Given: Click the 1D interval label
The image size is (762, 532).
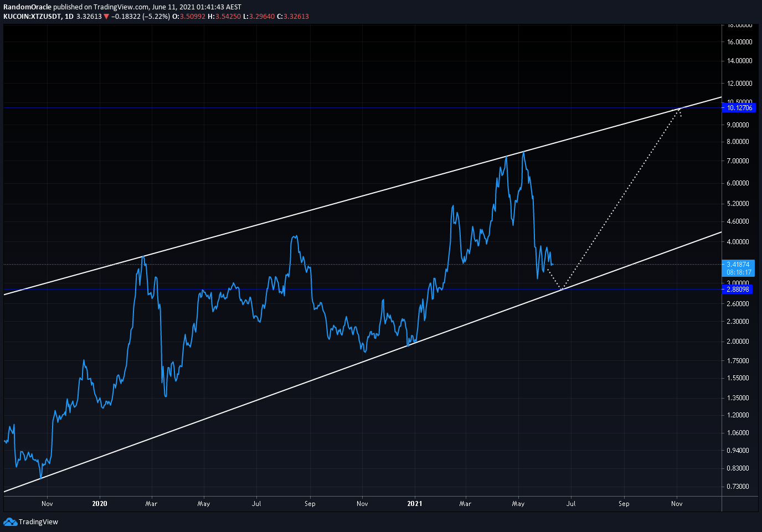Looking at the screenshot, I should click(x=69, y=17).
